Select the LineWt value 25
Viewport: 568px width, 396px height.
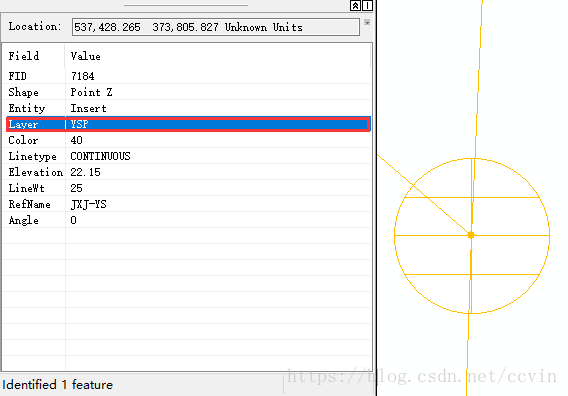(x=76, y=188)
